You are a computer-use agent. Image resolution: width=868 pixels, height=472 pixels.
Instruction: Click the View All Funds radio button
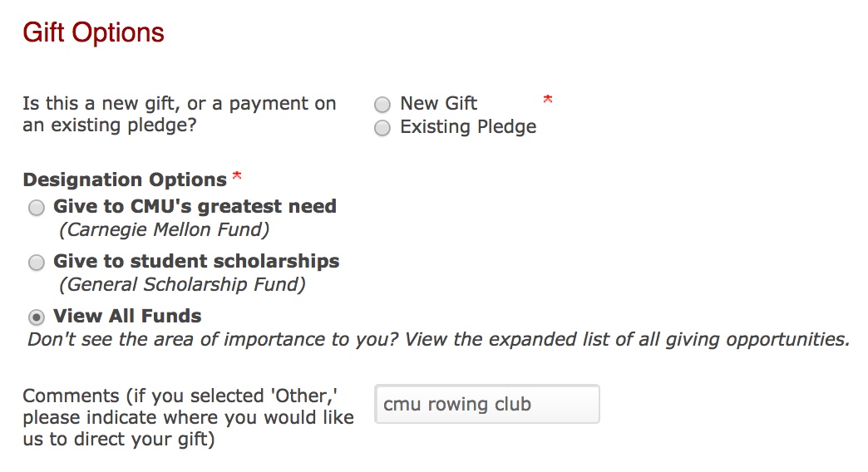pos(37,317)
